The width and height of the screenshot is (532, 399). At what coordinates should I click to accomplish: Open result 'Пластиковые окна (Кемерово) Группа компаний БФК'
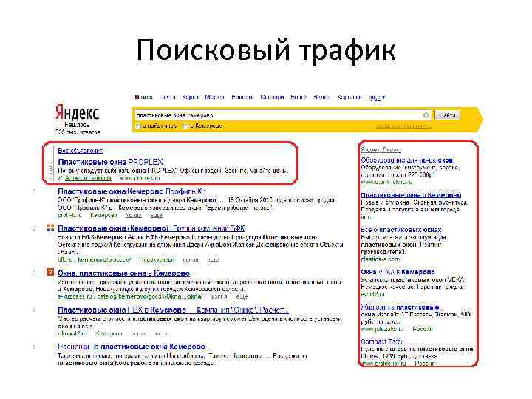coord(151,228)
